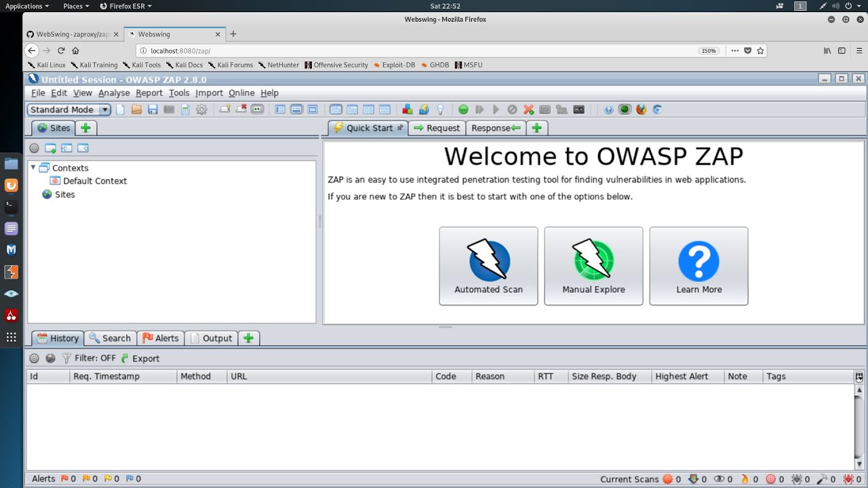Click the Spider status icon in footer
This screenshot has height=488, width=868.
click(x=797, y=479)
